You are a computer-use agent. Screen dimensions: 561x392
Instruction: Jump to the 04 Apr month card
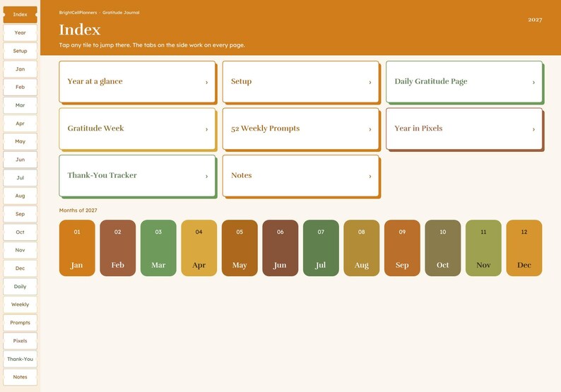pyautogui.click(x=199, y=248)
